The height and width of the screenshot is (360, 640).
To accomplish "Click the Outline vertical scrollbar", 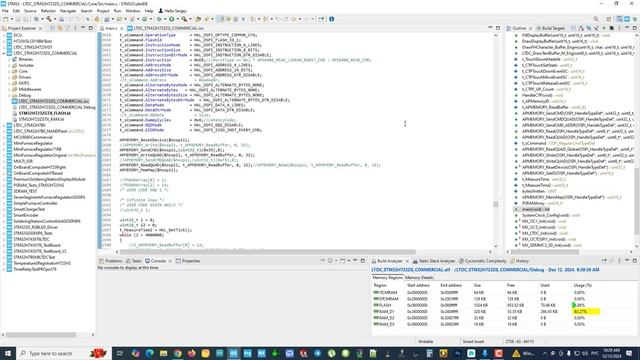I will 636,200.
